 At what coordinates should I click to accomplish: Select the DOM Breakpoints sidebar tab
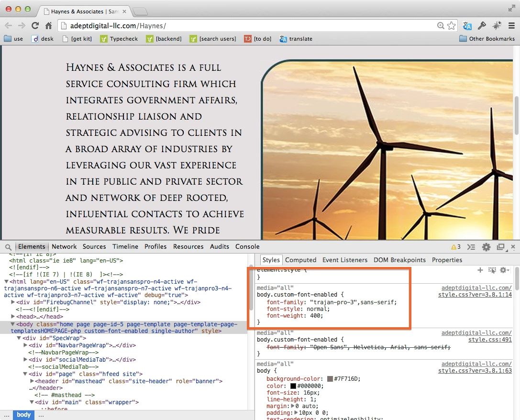(x=399, y=260)
